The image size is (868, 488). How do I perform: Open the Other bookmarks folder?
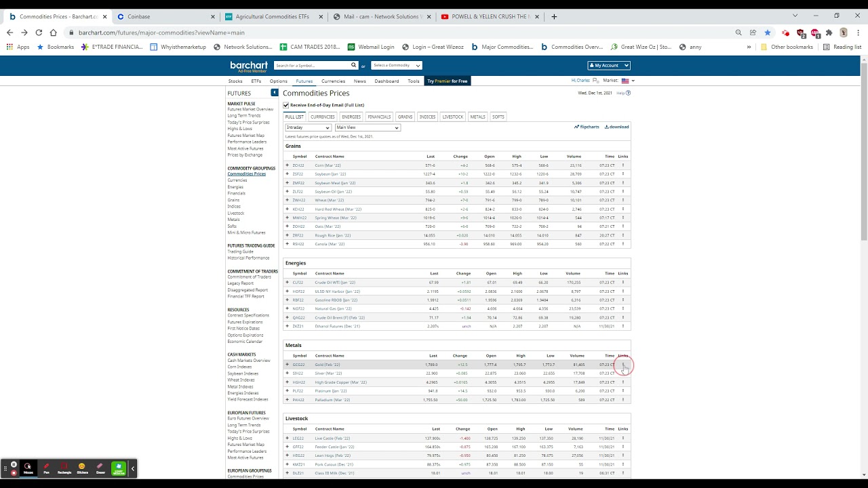coord(787,47)
